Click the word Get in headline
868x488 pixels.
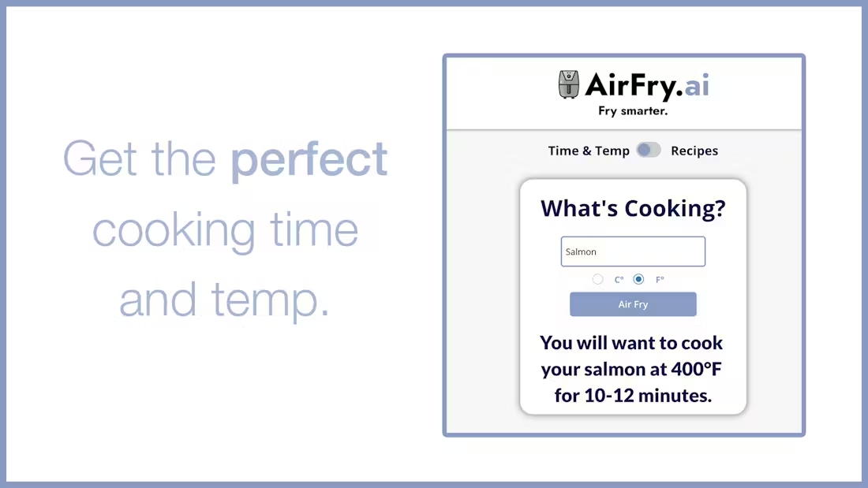point(99,158)
